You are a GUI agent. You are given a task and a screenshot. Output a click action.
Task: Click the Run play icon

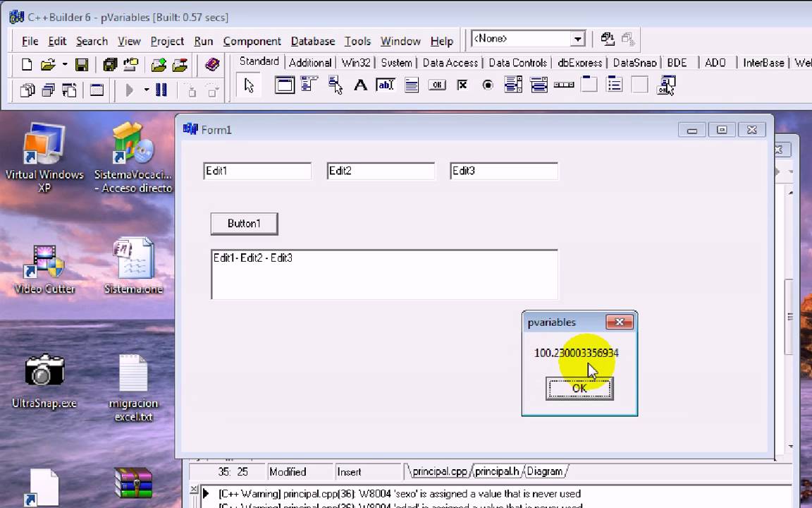pos(130,90)
